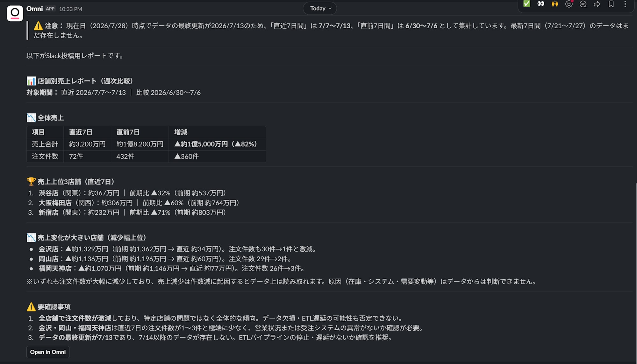Open the Today date jump dropdown
637x364 pixels.
pyautogui.click(x=320, y=8)
